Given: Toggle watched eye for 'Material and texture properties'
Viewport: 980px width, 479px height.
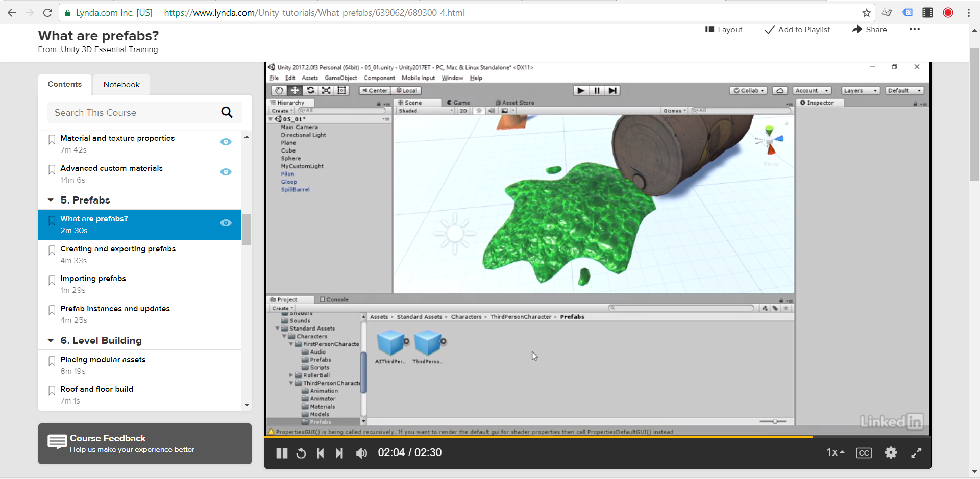Looking at the screenshot, I should [226, 142].
